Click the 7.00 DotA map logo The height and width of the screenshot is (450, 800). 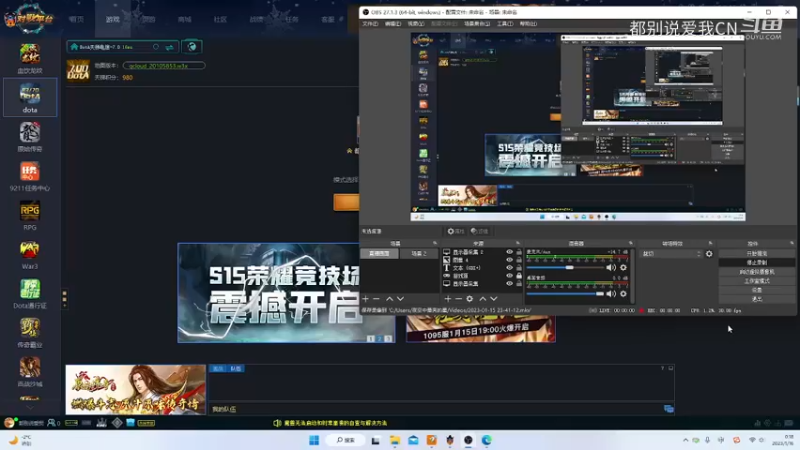[x=78, y=71]
